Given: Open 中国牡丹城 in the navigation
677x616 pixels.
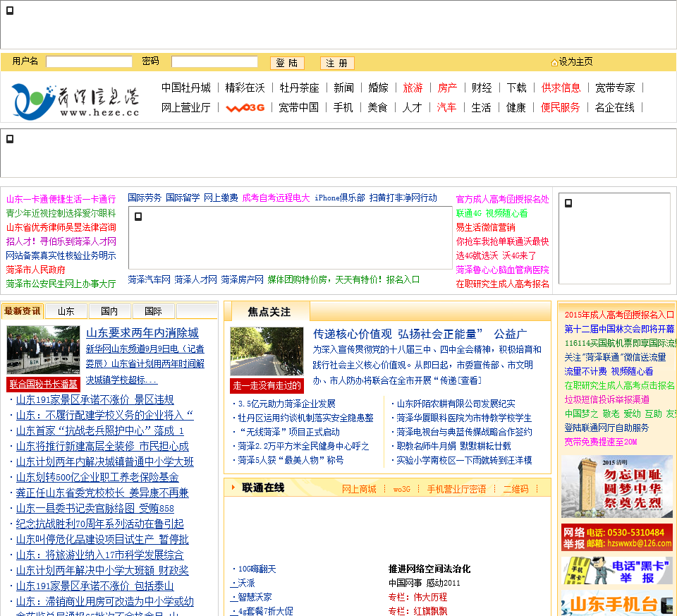Looking at the screenshot, I should [x=186, y=87].
